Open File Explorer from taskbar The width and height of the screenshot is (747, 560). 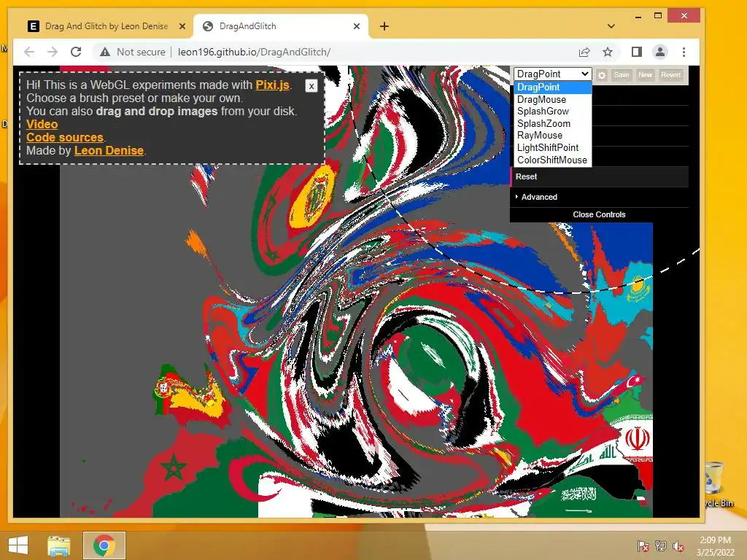click(58, 545)
